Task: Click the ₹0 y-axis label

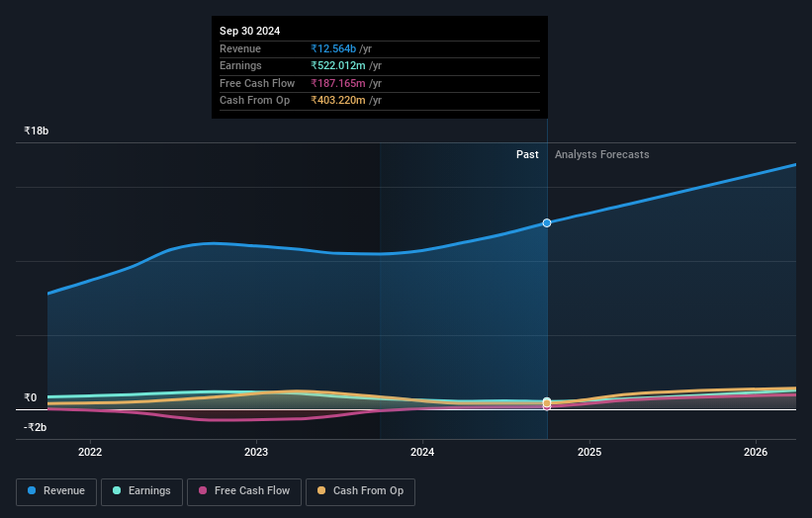Action: pos(31,398)
